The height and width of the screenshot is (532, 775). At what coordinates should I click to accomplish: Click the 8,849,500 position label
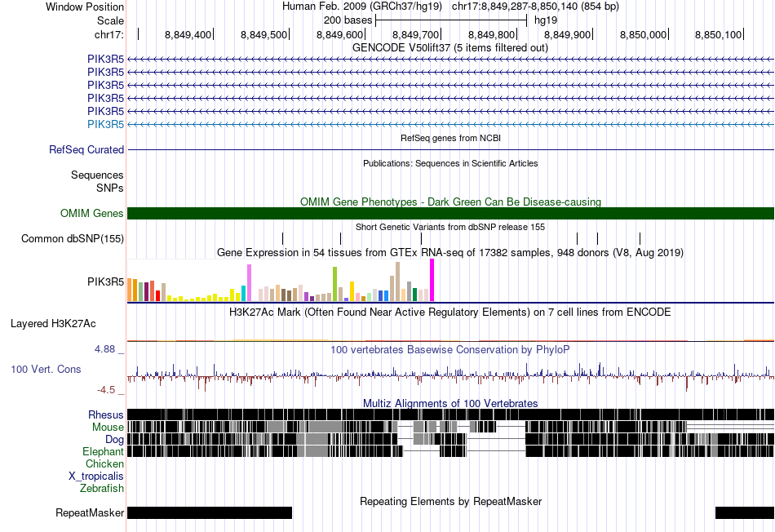264,34
